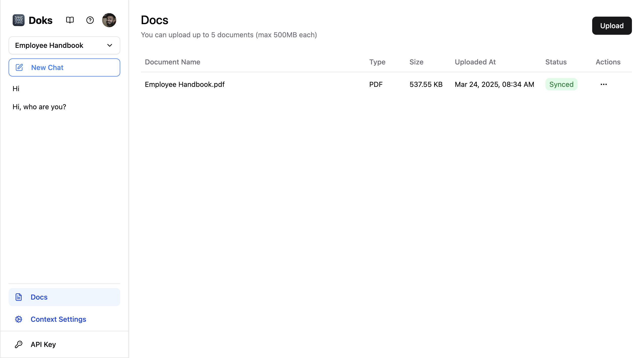Open the API Key section

(43, 344)
